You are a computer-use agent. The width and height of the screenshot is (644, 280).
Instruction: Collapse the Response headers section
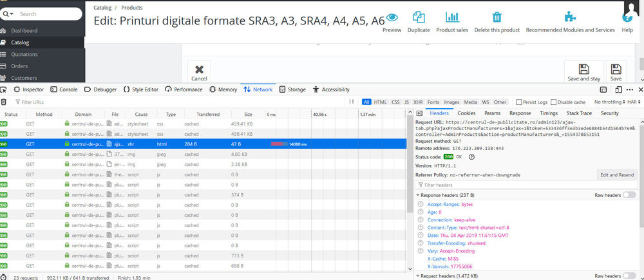[417, 194]
